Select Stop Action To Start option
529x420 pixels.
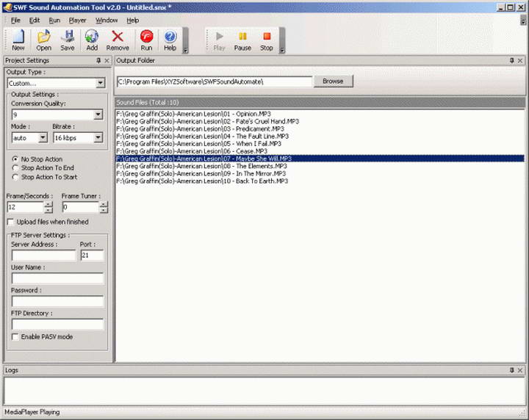pos(15,177)
